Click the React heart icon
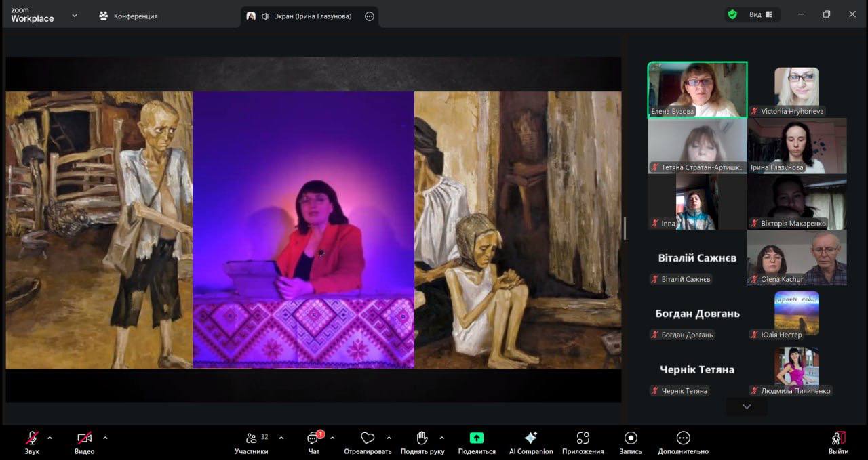The height and width of the screenshot is (460, 868). point(368,438)
